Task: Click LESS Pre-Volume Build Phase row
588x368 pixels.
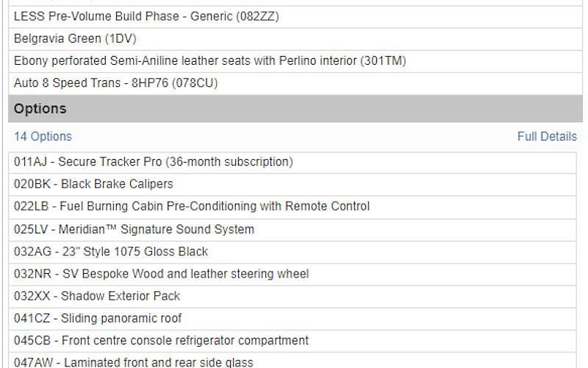Action: pyautogui.click(x=295, y=17)
